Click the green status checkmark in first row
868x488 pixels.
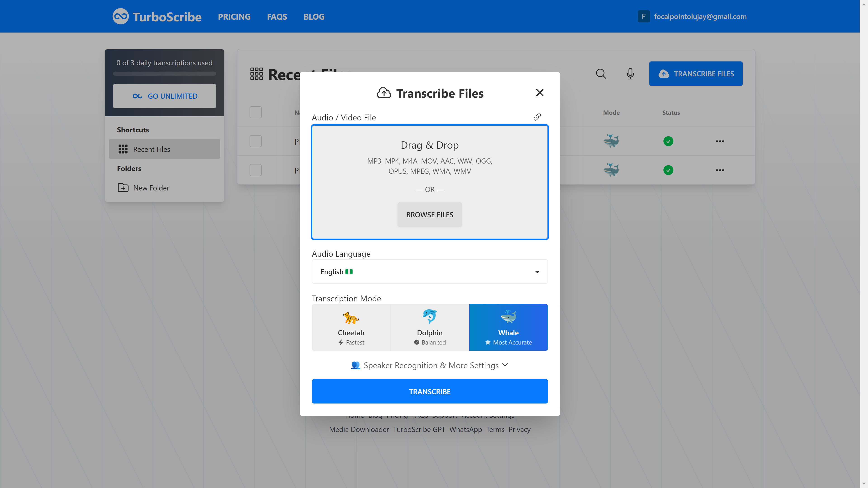(x=668, y=141)
